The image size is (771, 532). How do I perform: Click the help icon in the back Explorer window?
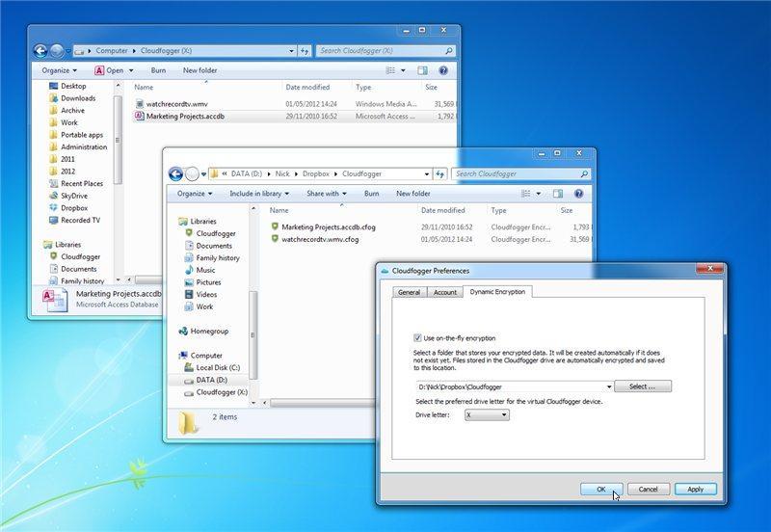[x=443, y=70]
